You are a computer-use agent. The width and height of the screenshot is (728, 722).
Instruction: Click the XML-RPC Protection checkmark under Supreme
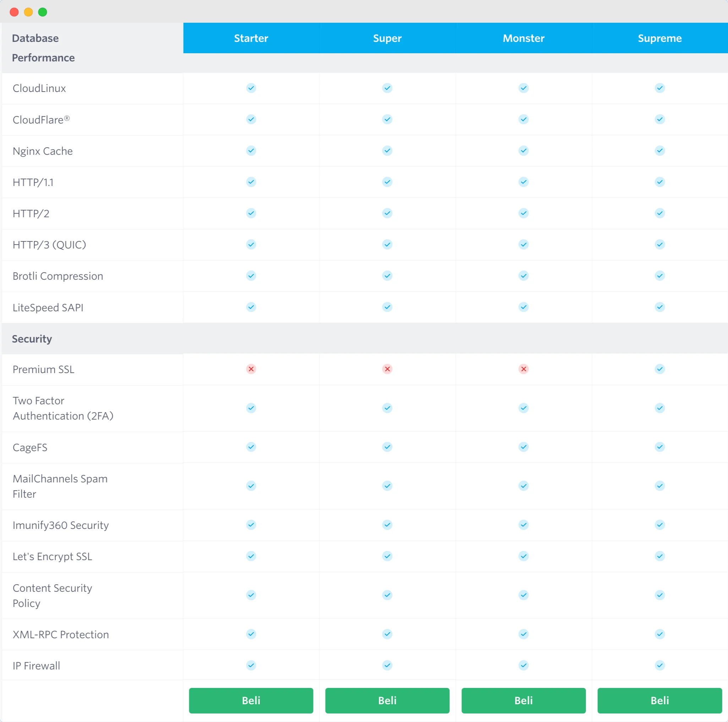click(x=660, y=634)
